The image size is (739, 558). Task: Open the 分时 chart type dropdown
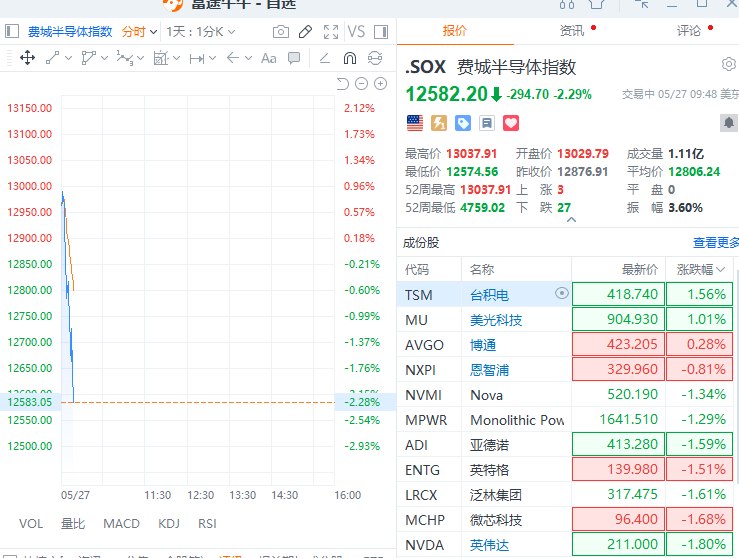point(139,32)
